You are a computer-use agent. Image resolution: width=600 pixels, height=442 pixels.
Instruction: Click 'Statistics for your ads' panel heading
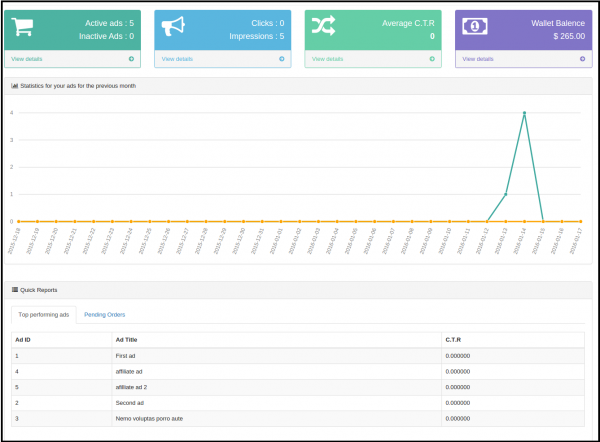[78, 86]
